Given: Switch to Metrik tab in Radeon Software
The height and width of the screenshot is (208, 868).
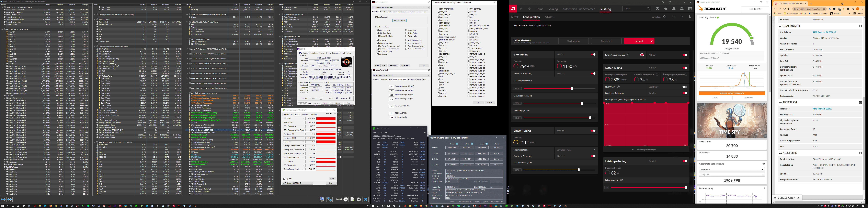Looking at the screenshot, I should tap(515, 17).
